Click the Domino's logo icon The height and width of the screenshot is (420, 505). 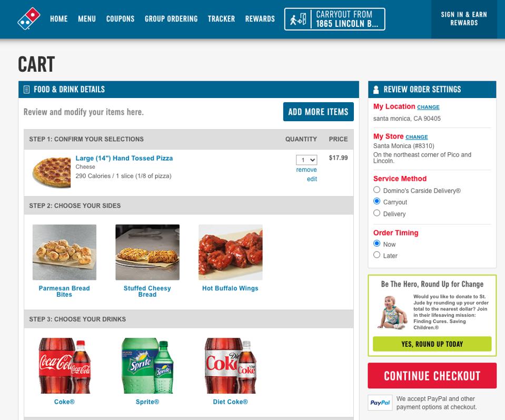(28, 18)
